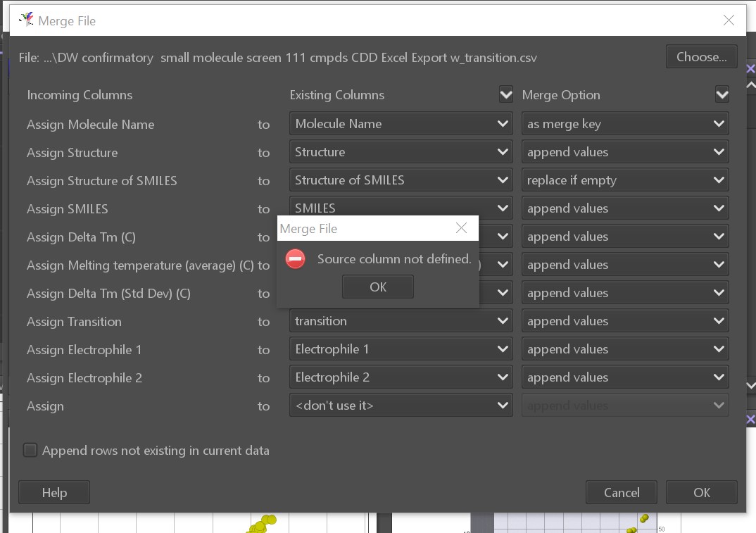Confirm merge with main dialog OK button
This screenshot has height=533, width=756.
point(701,493)
